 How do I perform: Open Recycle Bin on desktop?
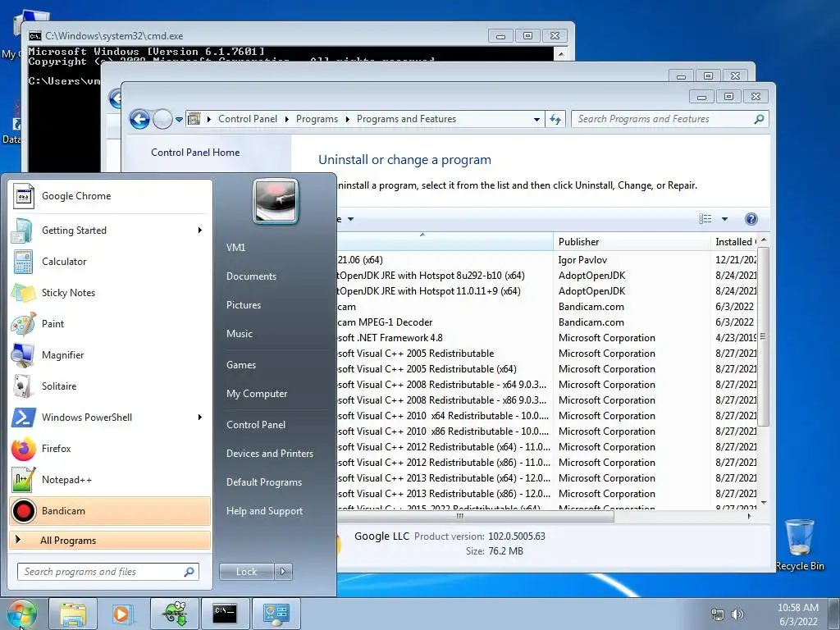coord(799,545)
